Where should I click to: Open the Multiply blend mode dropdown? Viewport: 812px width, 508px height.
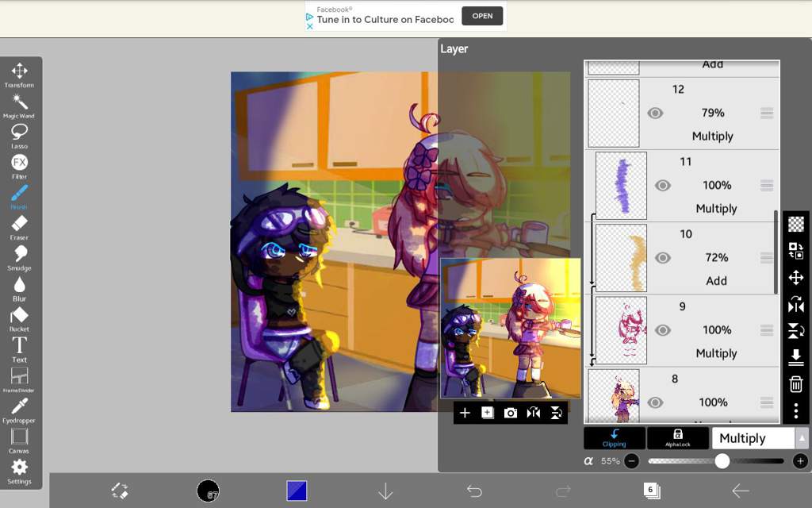point(753,438)
